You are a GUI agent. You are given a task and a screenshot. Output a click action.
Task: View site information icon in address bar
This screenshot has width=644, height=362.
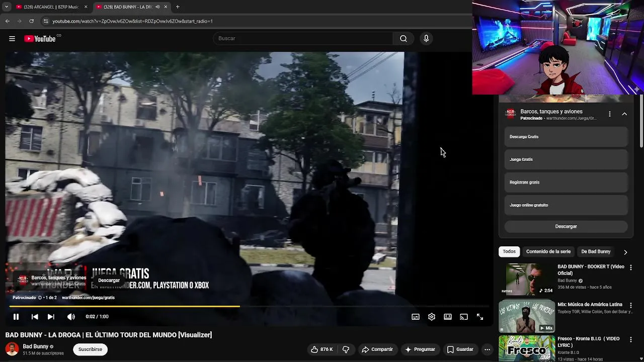pyautogui.click(x=46, y=21)
